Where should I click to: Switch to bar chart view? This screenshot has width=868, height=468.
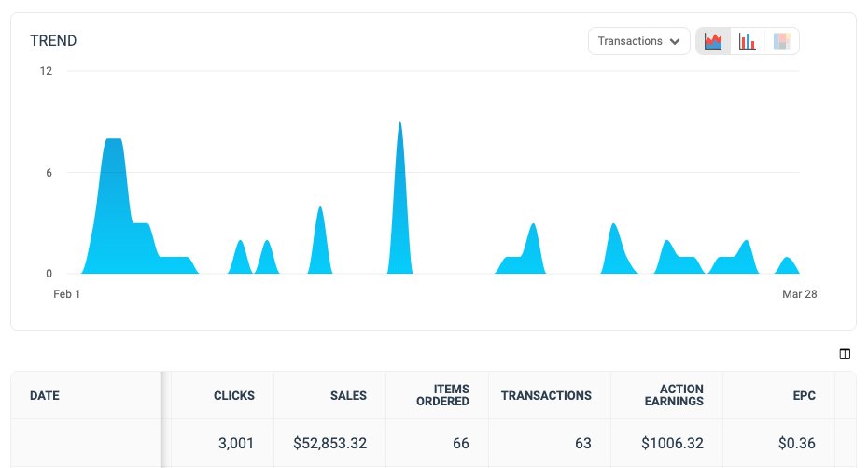[748, 41]
